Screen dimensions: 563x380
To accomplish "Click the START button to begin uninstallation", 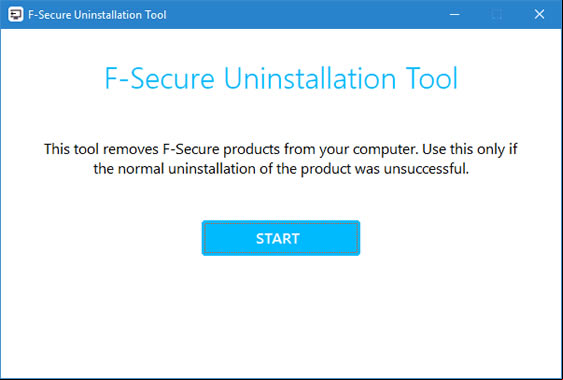I will (281, 238).
